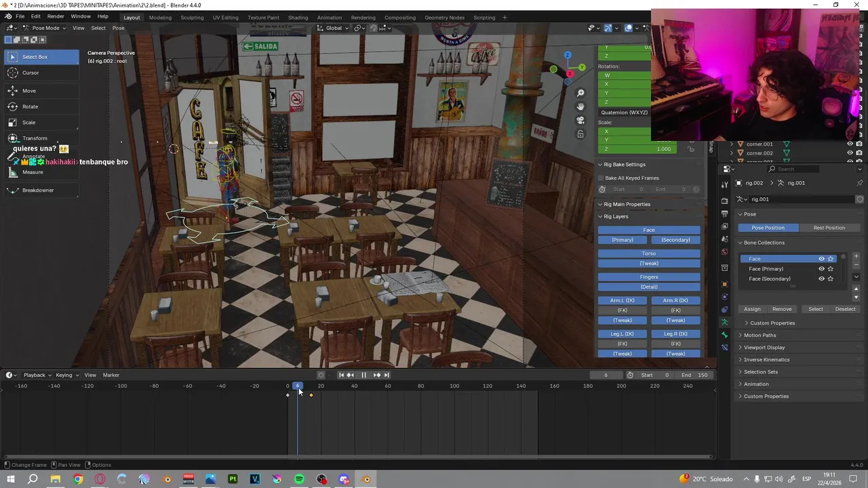Open the Bone Constraints properties tab
The height and width of the screenshot is (488, 868).
[724, 348]
